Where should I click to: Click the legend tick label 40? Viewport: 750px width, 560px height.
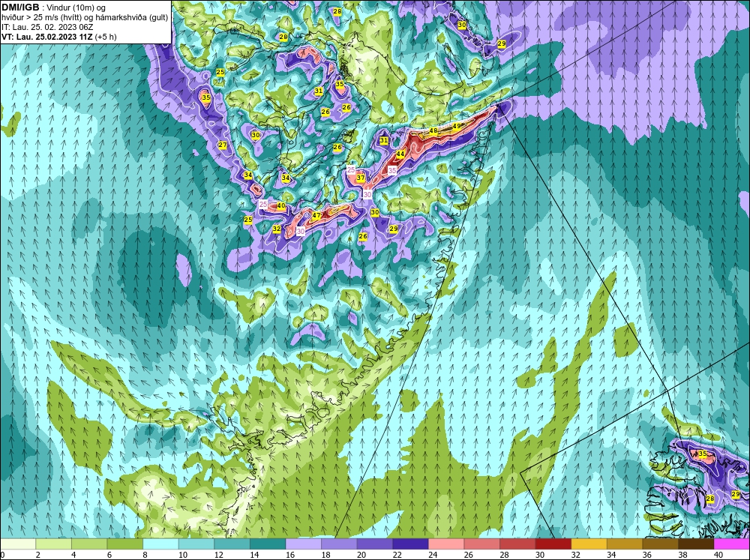[x=718, y=554]
